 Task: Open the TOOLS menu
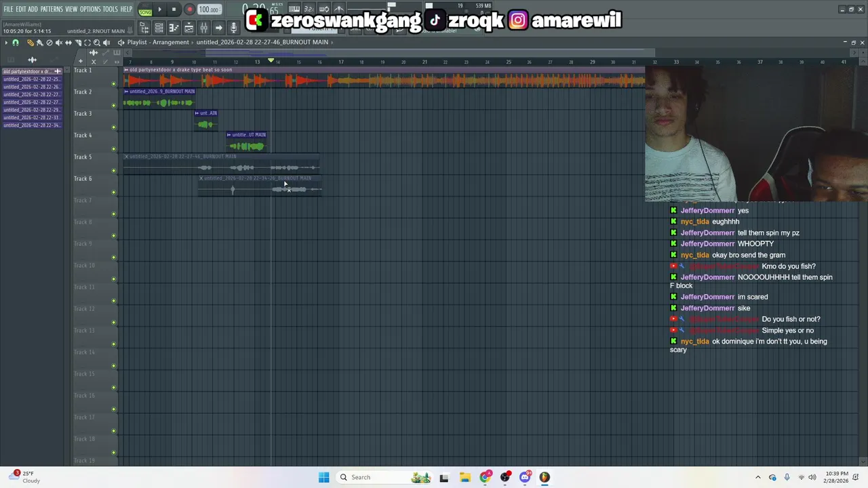tap(111, 9)
